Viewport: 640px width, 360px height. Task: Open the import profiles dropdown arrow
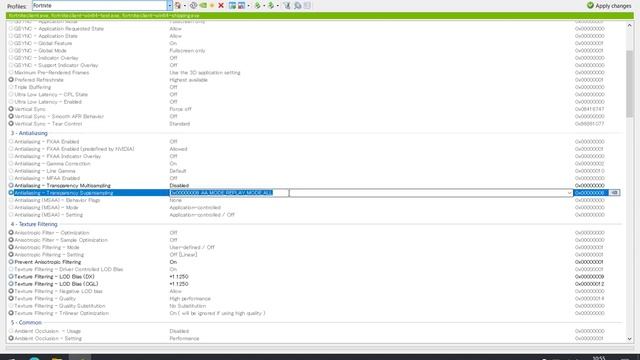(x=278, y=5)
